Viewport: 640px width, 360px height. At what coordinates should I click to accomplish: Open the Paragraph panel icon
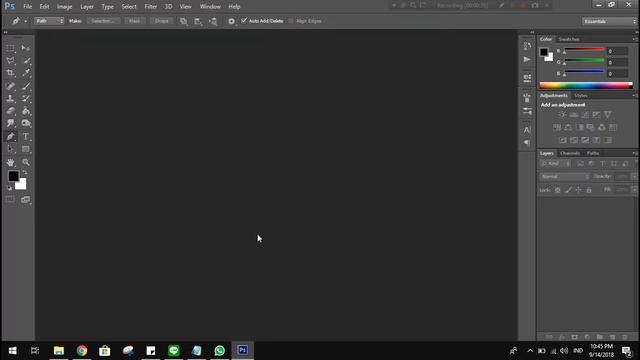[x=527, y=143]
